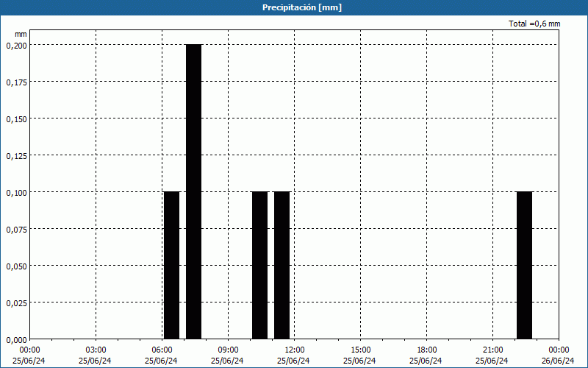Screen dimensions: 588x368
Task: Click the 00:00 25/06/24 time label
Action: point(29,355)
